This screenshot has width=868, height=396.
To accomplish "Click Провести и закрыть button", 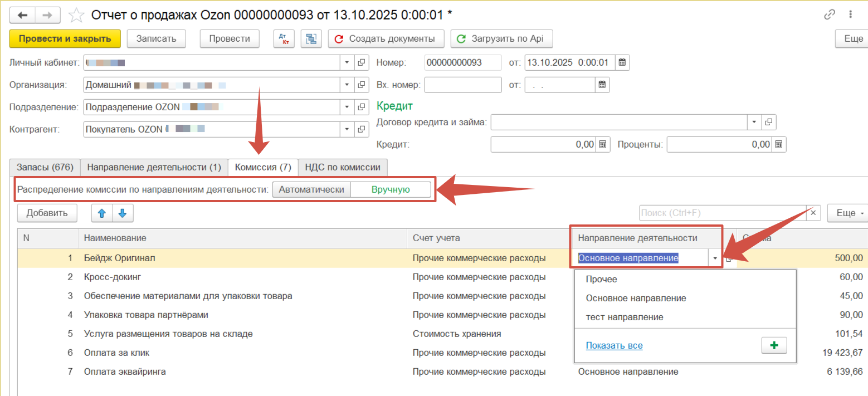I will coord(65,39).
